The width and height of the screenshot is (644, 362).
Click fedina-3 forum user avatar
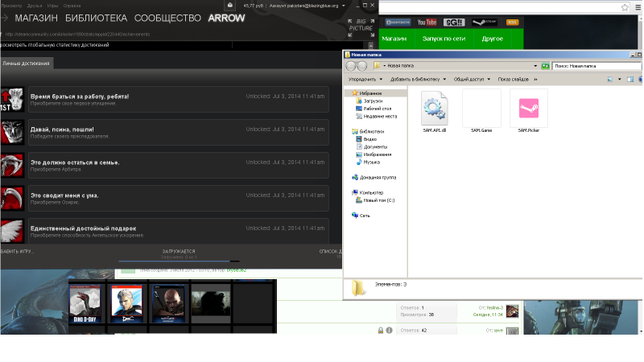(512, 311)
